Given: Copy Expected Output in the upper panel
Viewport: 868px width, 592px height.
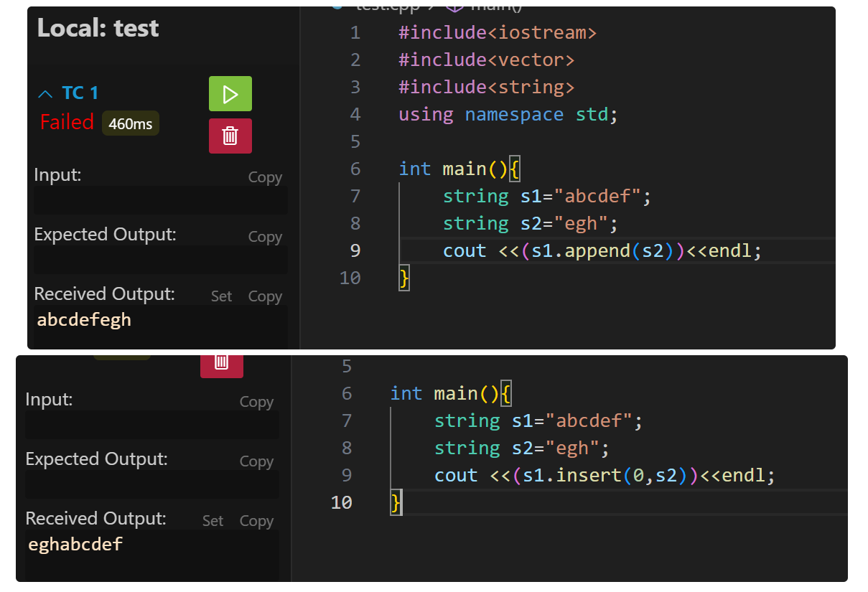Looking at the screenshot, I should click(x=264, y=237).
